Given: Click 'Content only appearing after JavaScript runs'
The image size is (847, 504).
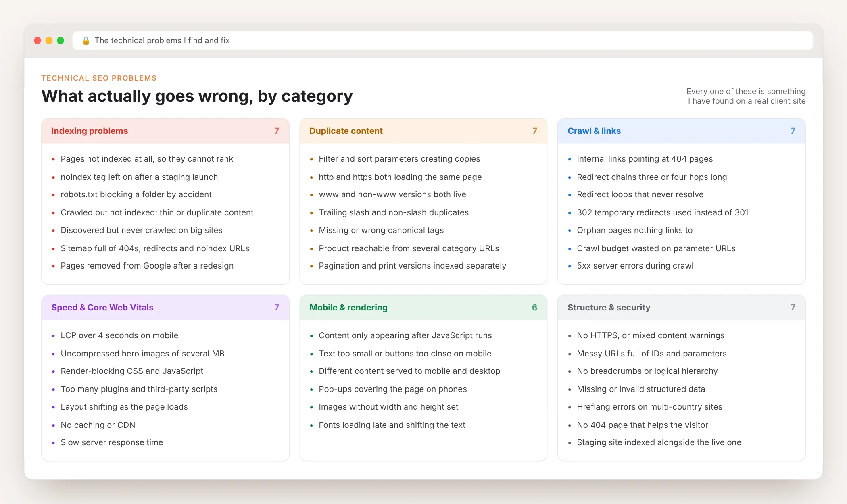Looking at the screenshot, I should point(405,335).
